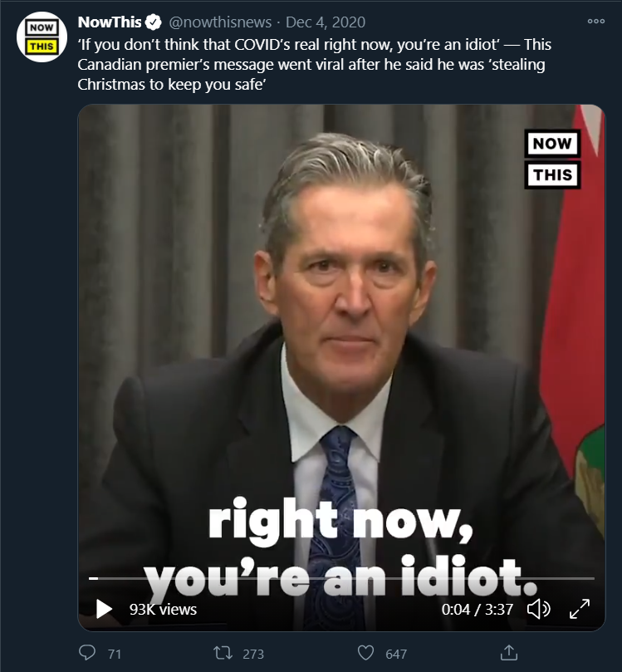
Task: Click the tweet text to open the tweet
Action: click(x=316, y=65)
